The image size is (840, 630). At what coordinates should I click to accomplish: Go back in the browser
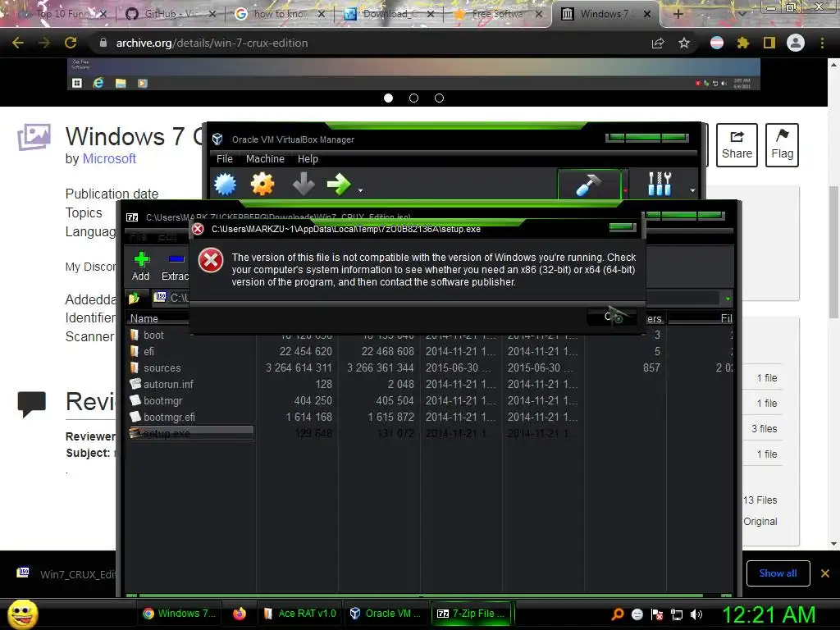click(18, 43)
